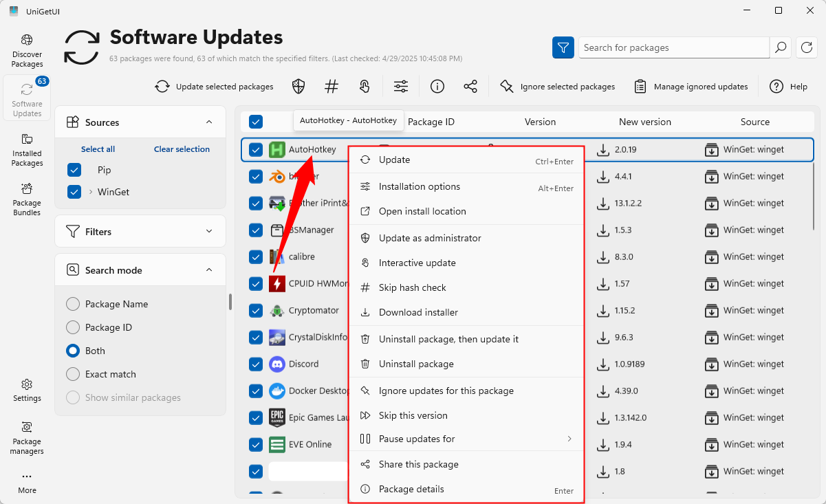Select the Package Name radio button
The image size is (826, 504).
pyautogui.click(x=73, y=304)
